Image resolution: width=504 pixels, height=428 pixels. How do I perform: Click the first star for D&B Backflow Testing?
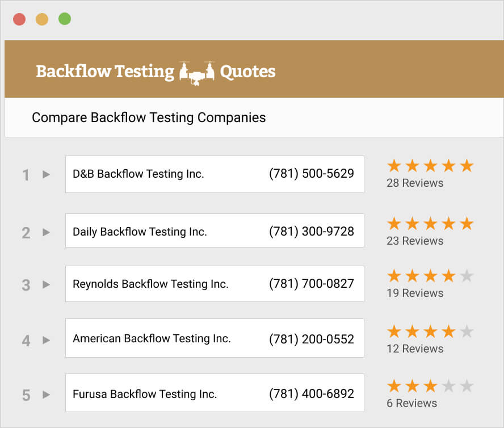(394, 165)
